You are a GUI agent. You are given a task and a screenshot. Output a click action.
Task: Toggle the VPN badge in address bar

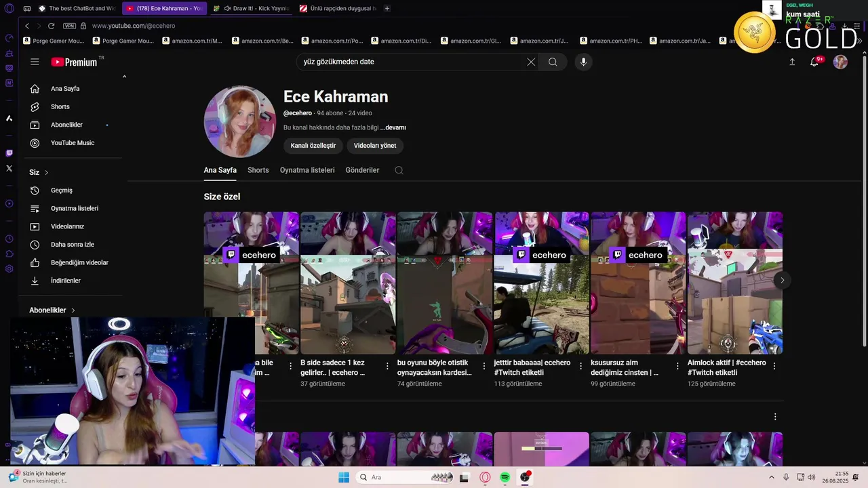pos(69,26)
